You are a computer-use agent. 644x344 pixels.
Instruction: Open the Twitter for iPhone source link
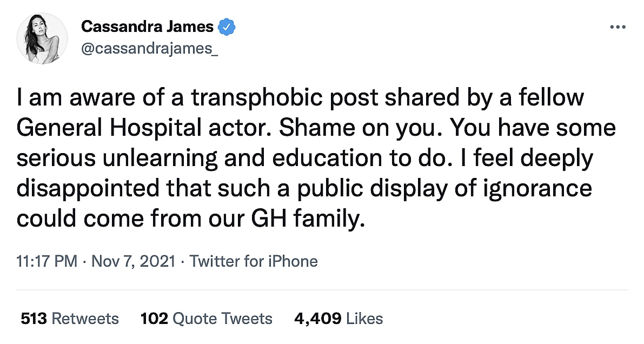[x=254, y=261]
